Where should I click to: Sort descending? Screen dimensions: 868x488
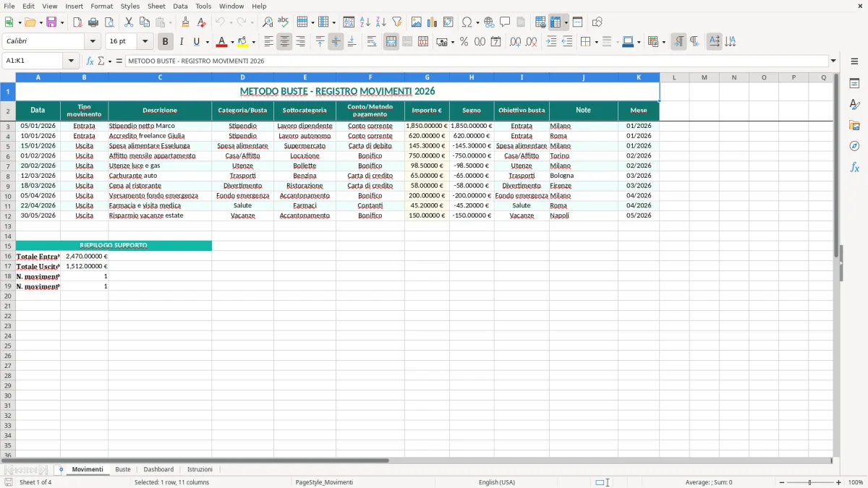tap(380, 22)
